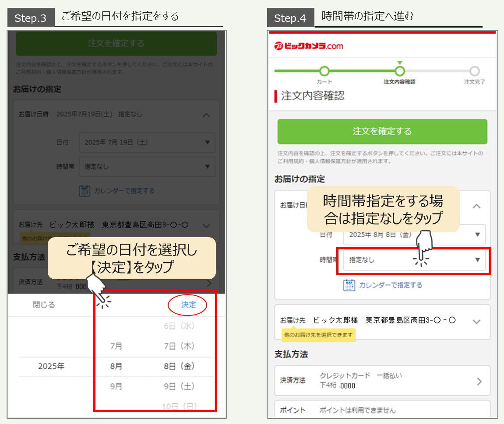
Task: Select 7日(木) in the day picker
Action: point(179,346)
